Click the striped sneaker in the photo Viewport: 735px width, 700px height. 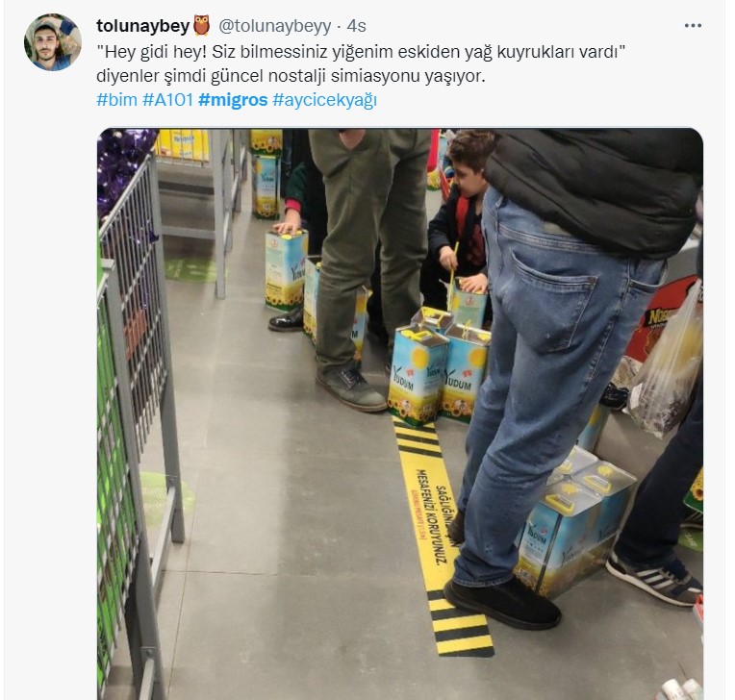tap(656, 579)
